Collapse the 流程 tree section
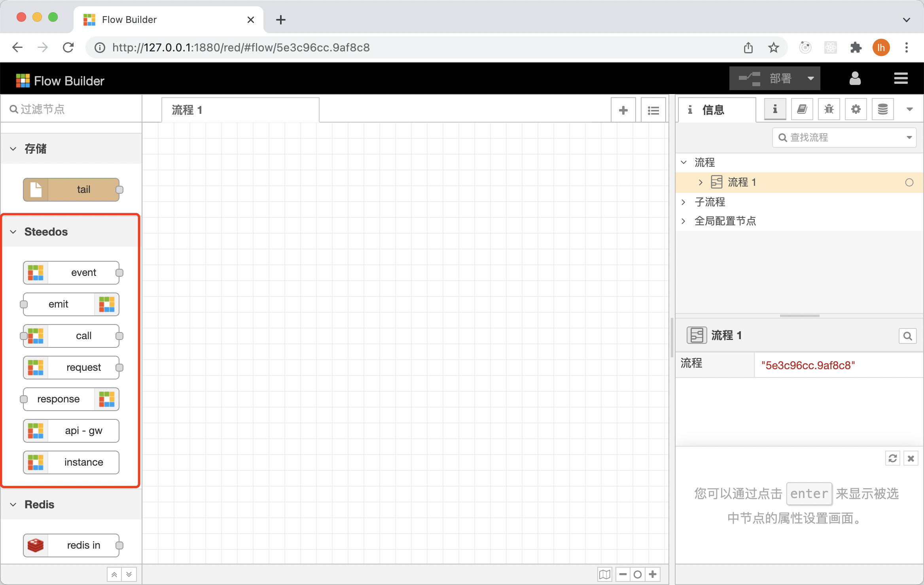The image size is (924, 585). tap(684, 162)
